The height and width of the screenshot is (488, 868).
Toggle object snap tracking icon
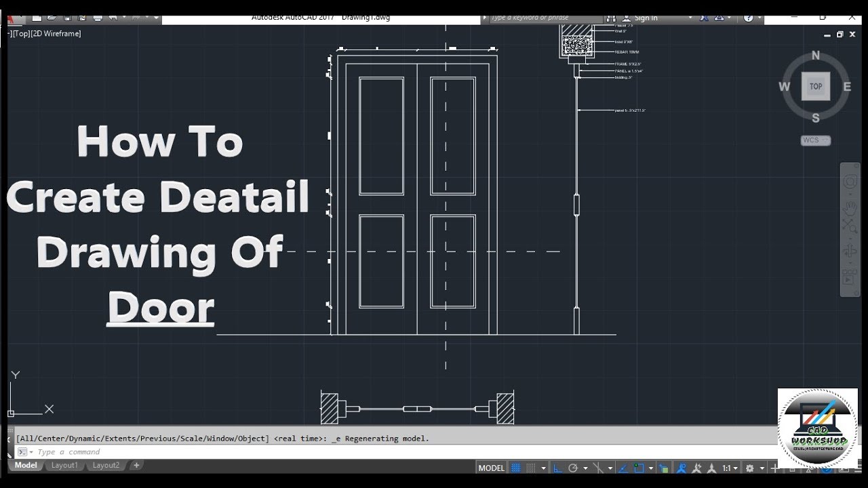[x=623, y=468]
